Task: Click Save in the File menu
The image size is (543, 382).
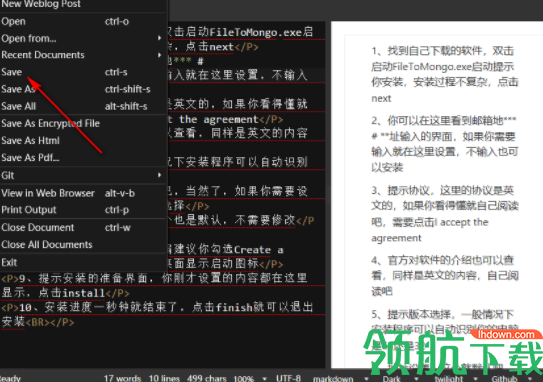Action: point(82,72)
